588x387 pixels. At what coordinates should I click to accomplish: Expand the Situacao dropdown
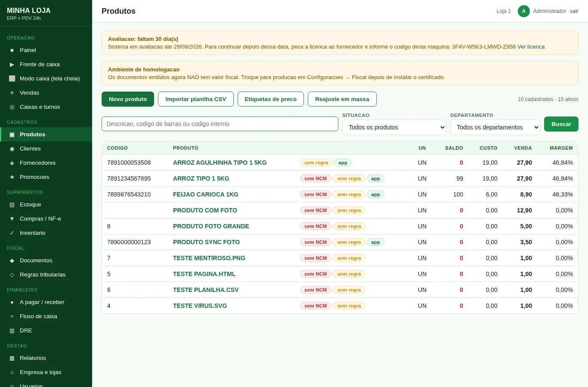click(x=394, y=127)
